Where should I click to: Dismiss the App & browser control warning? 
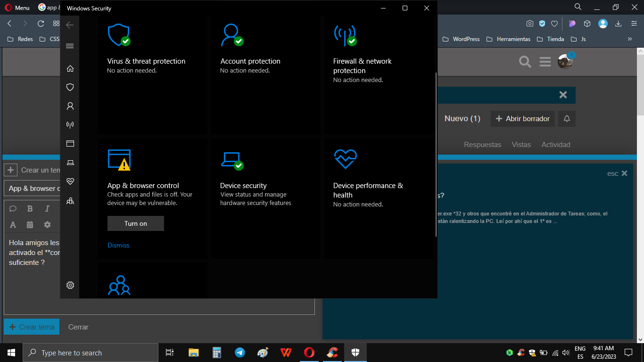118,245
